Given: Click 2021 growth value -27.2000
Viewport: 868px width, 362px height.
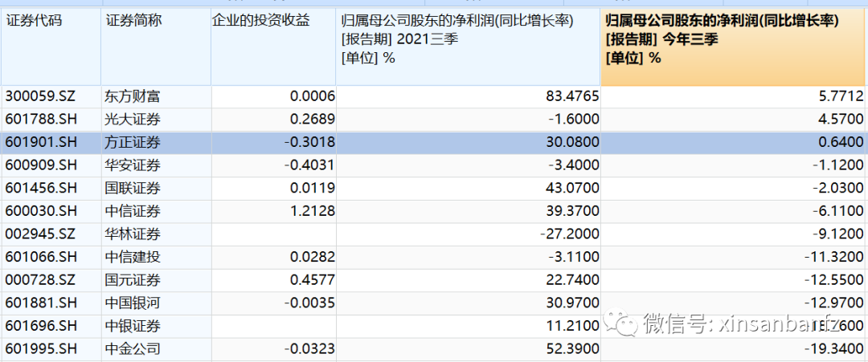Looking at the screenshot, I should tap(570, 234).
